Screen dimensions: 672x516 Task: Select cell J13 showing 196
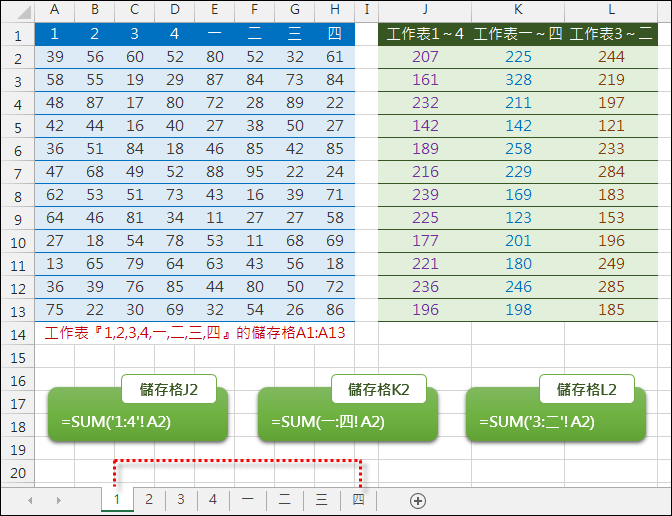[x=425, y=310]
